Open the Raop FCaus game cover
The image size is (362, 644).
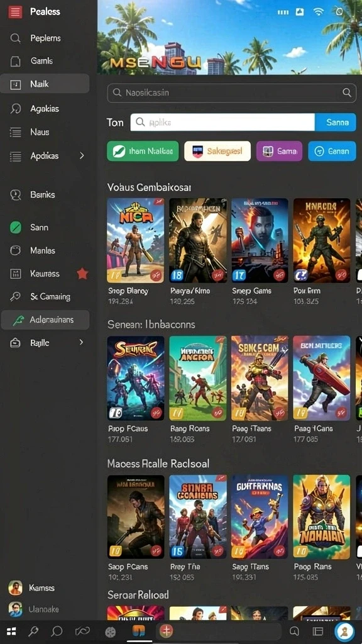pyautogui.click(x=136, y=378)
